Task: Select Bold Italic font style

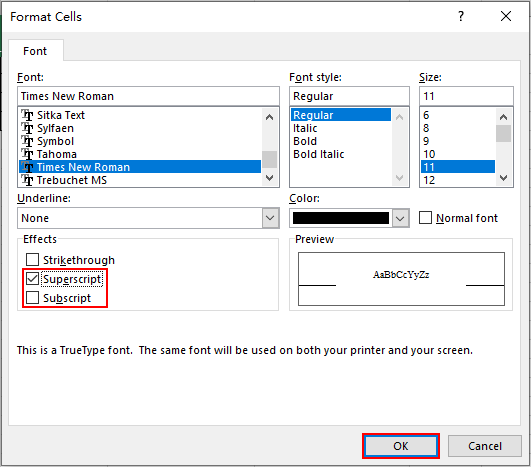Action: pos(319,154)
